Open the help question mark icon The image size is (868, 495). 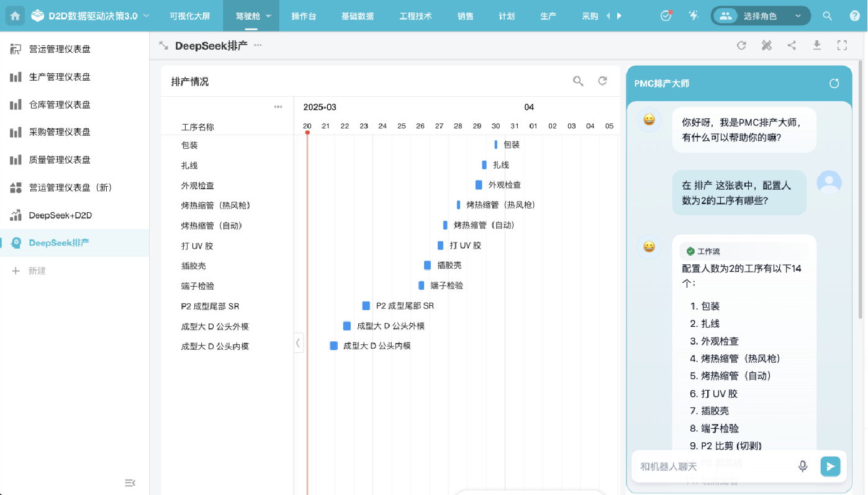coord(854,16)
